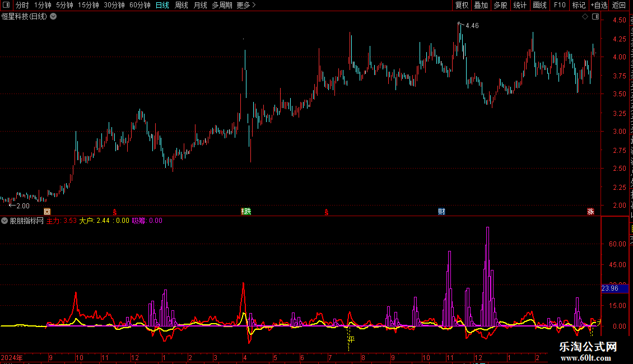Click the 叠加 overlay button
Image resolution: width=633 pixels, height=364 pixels.
click(x=481, y=5)
